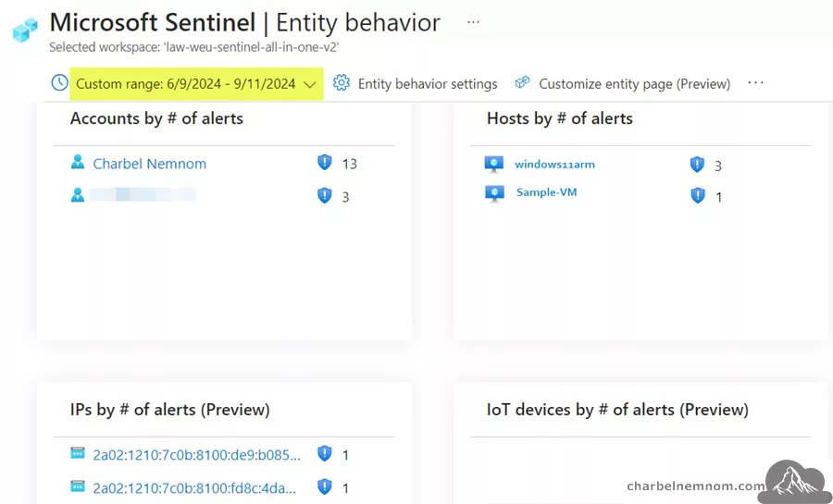
Task: Click the selected workspace name text
Action: coord(194,47)
